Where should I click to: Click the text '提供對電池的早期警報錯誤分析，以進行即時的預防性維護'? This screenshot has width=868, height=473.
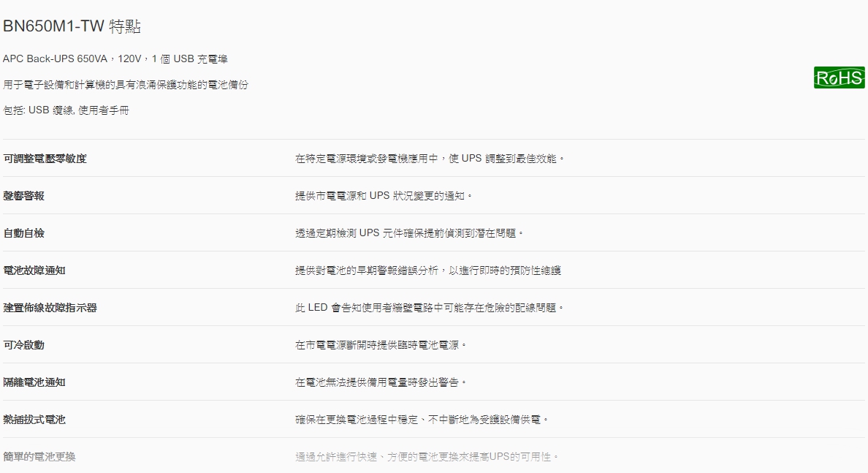pos(428,270)
